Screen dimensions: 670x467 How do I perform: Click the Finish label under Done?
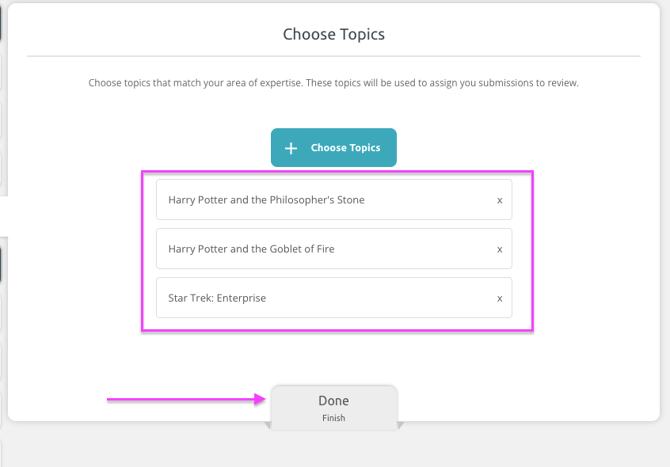[x=333, y=418]
